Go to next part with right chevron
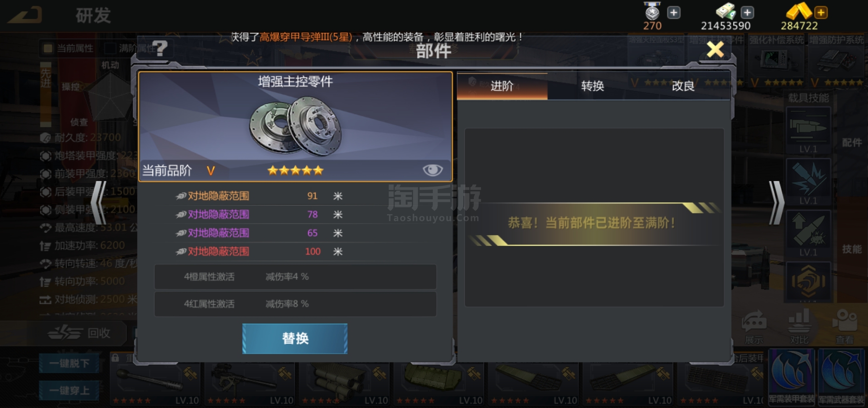Image resolution: width=868 pixels, height=408 pixels. (x=776, y=203)
